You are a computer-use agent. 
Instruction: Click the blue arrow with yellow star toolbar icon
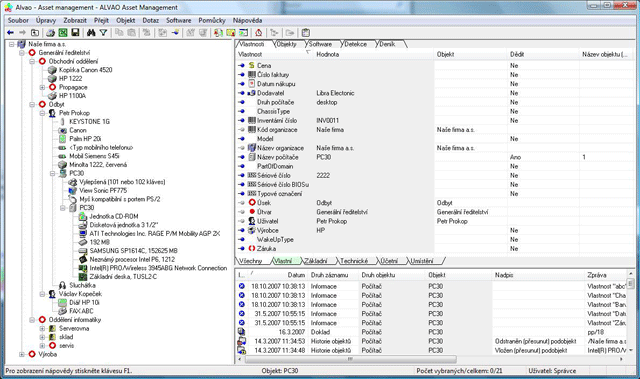[175, 33]
